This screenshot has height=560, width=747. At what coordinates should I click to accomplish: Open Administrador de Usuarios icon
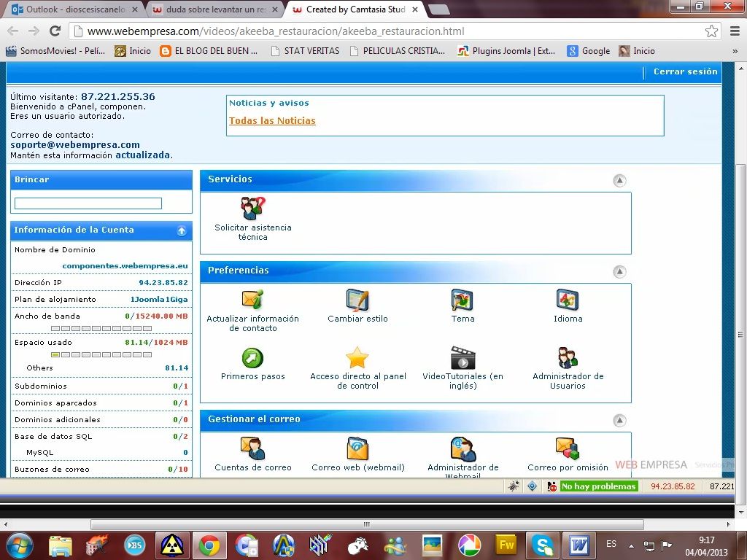568,357
